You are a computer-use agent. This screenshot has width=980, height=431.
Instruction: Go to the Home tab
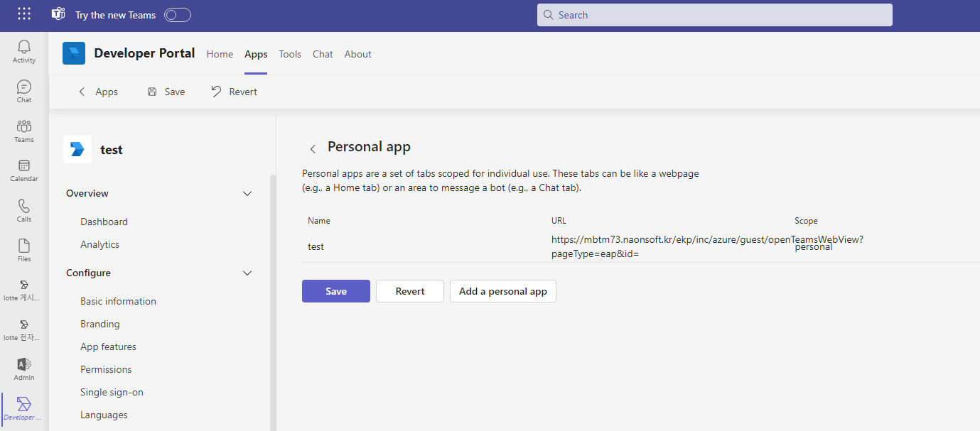pos(220,54)
